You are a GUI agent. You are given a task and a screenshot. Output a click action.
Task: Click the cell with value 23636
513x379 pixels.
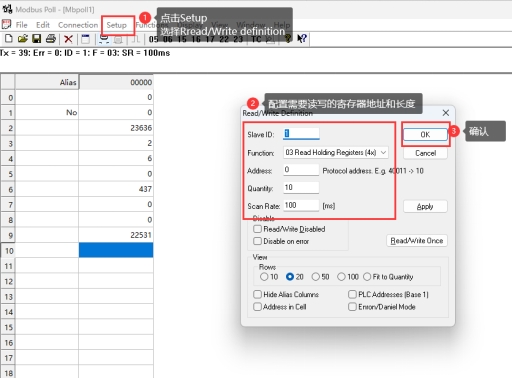point(116,128)
